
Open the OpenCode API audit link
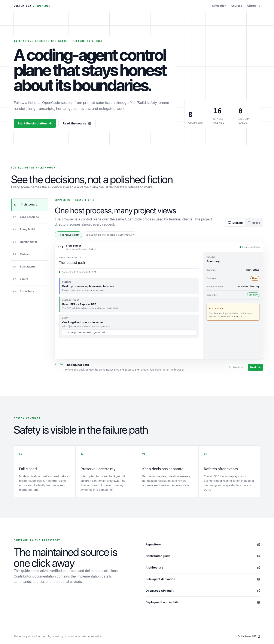pos(203,591)
